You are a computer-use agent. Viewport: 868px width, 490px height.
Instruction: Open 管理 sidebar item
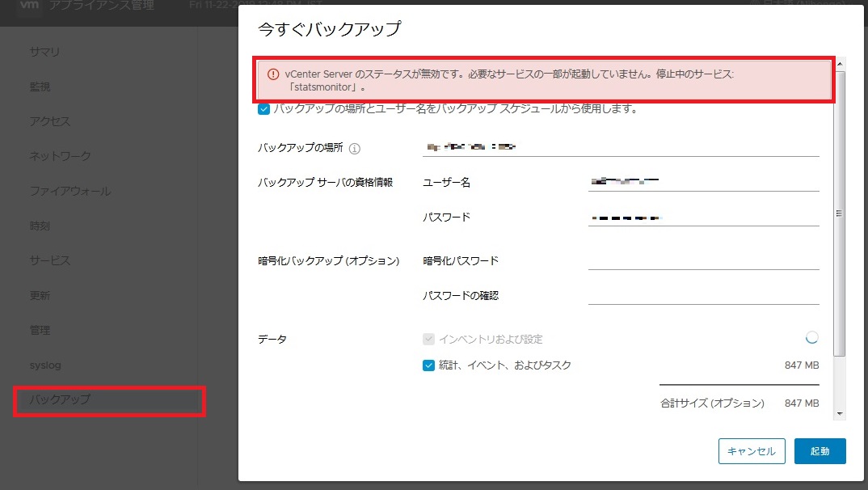pos(40,330)
